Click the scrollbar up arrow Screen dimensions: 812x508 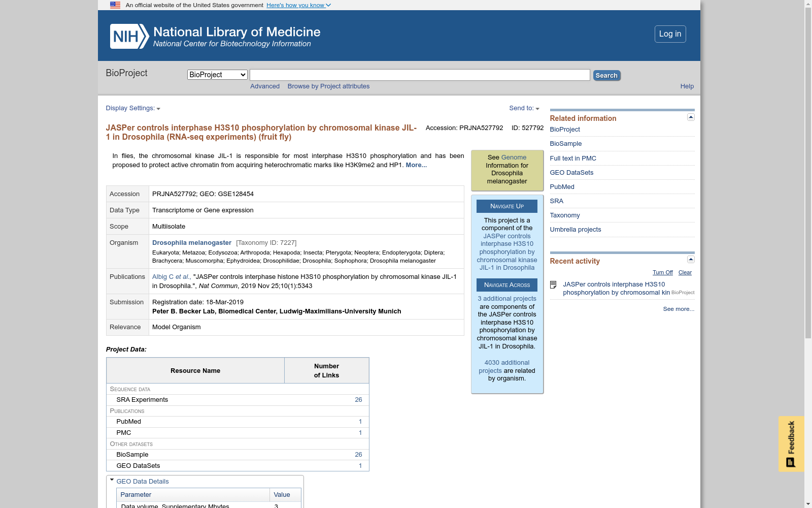[808, 4]
